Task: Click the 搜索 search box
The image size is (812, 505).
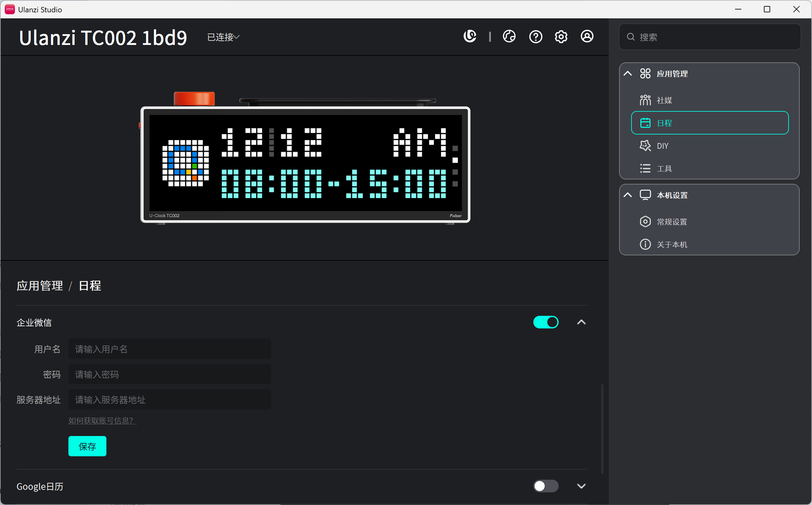Action: click(x=709, y=37)
